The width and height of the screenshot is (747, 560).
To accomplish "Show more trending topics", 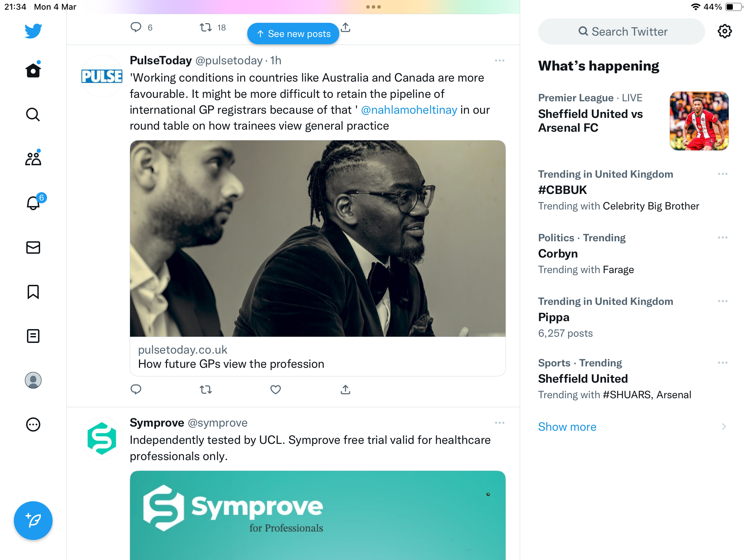I will coord(567,427).
